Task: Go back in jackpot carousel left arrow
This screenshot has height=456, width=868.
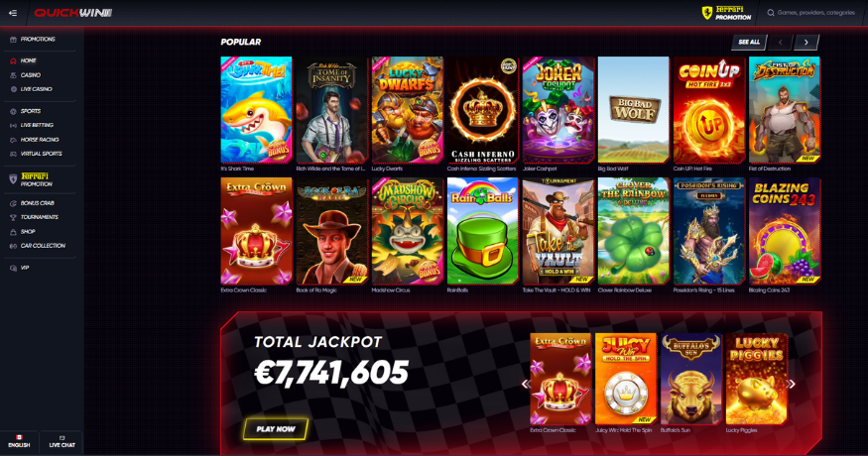Action: click(525, 384)
